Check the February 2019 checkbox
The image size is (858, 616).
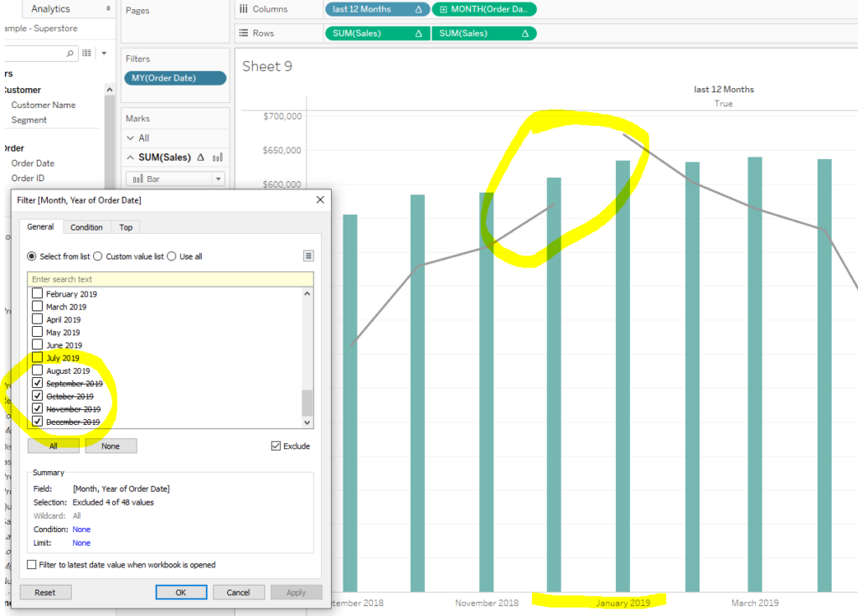click(37, 293)
